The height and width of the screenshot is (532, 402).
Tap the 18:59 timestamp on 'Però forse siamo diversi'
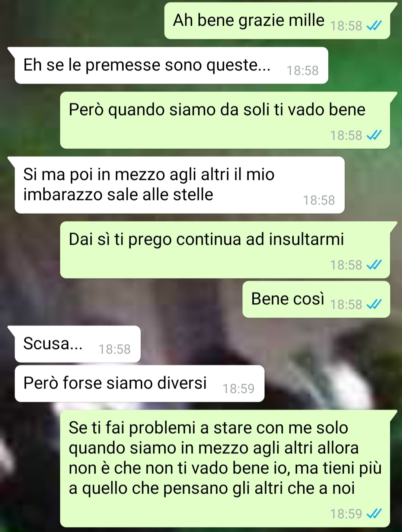[239, 389]
